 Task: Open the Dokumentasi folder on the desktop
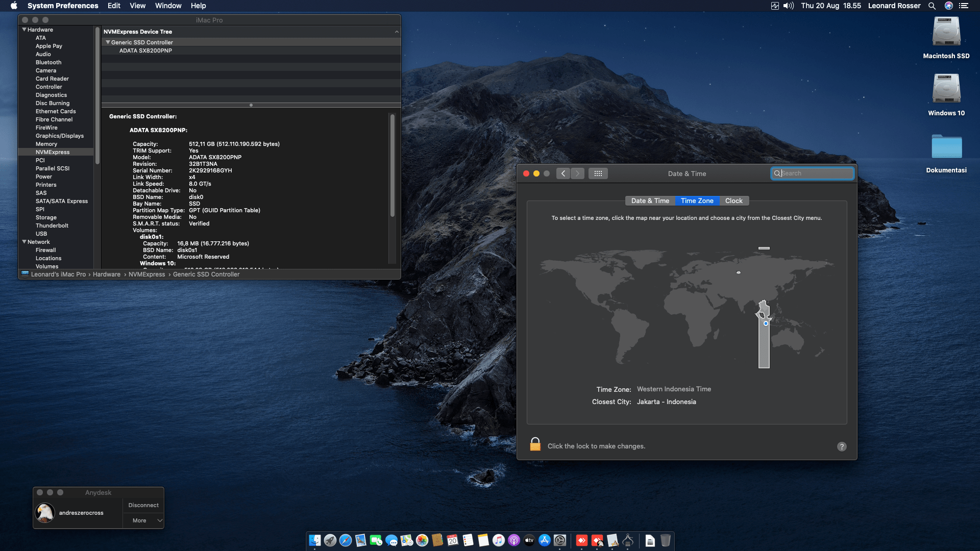coord(946,147)
